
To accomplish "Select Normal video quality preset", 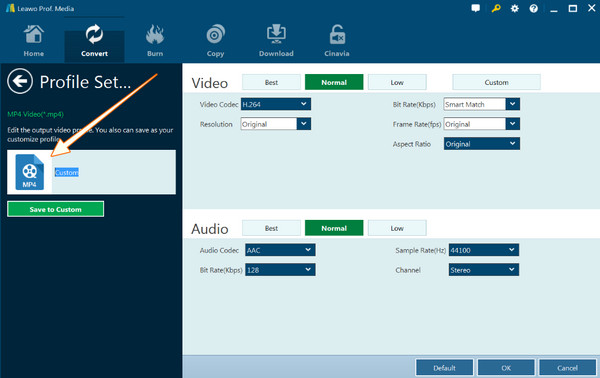I will 334,82.
